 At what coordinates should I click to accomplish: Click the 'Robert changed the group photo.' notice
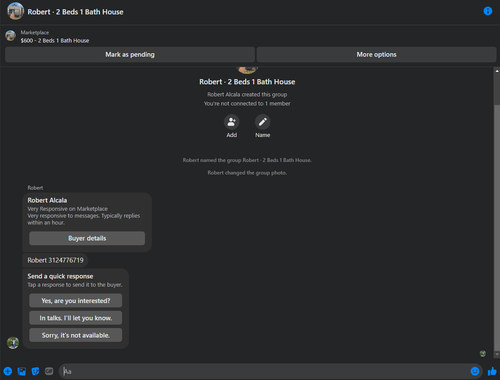click(x=247, y=173)
